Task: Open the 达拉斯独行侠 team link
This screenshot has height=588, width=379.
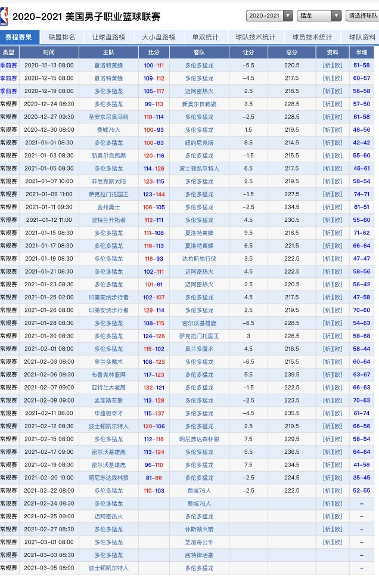Action: point(199,259)
